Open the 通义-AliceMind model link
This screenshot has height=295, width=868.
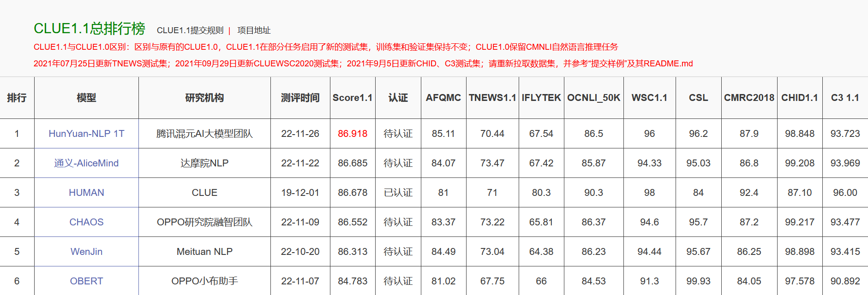click(x=86, y=163)
